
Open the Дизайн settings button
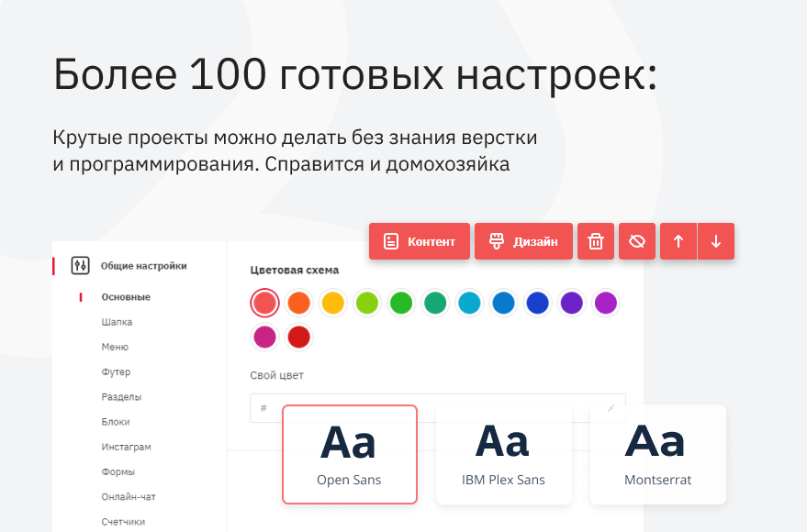point(523,241)
